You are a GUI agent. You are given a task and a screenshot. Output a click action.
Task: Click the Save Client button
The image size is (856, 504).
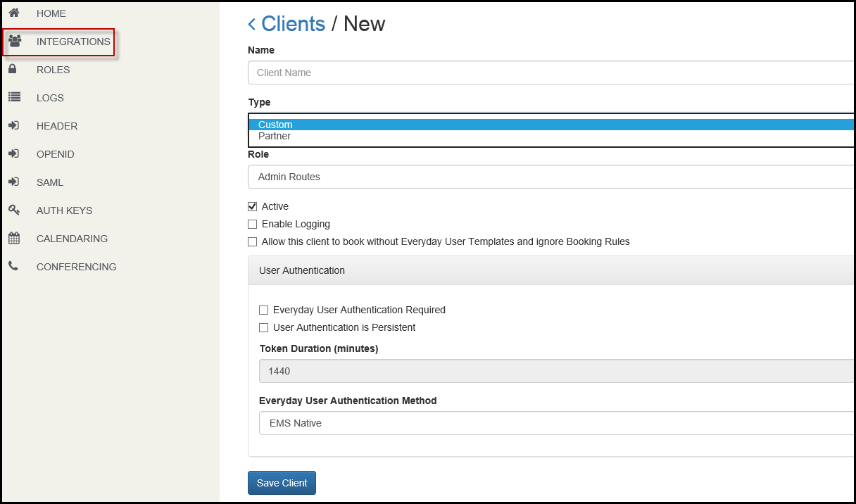(x=282, y=483)
